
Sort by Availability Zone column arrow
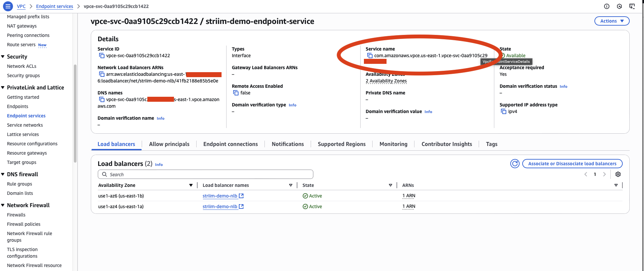[191, 185]
